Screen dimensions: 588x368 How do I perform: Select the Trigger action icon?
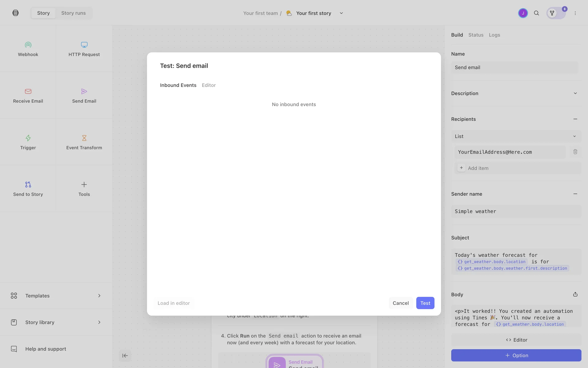click(x=28, y=138)
